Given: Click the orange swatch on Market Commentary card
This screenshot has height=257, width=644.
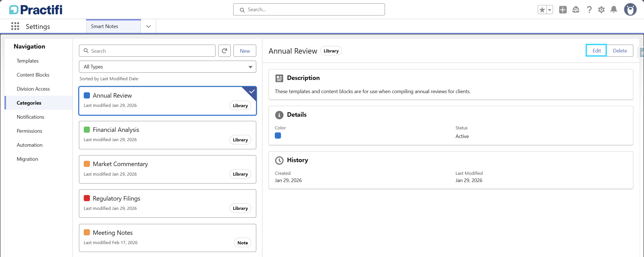Looking at the screenshot, I should pyautogui.click(x=87, y=164).
